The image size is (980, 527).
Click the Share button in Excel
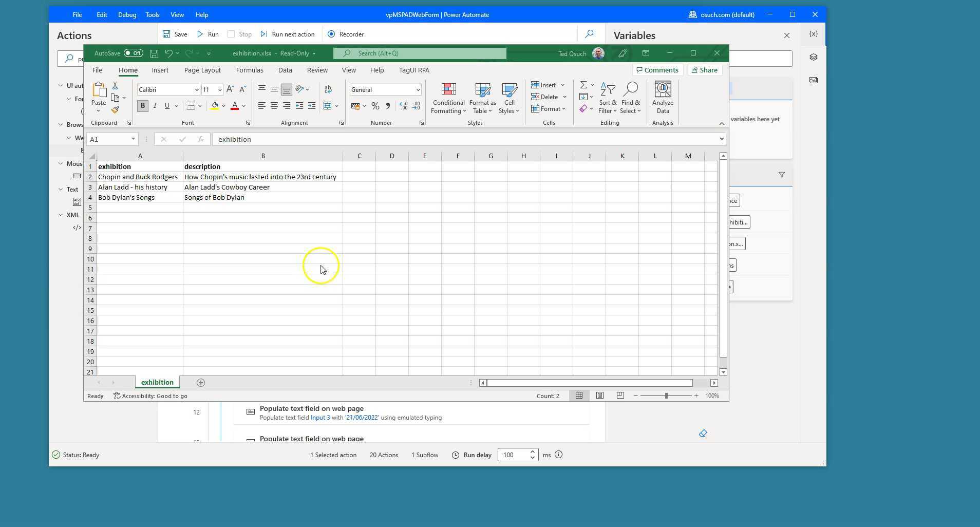[x=704, y=70]
